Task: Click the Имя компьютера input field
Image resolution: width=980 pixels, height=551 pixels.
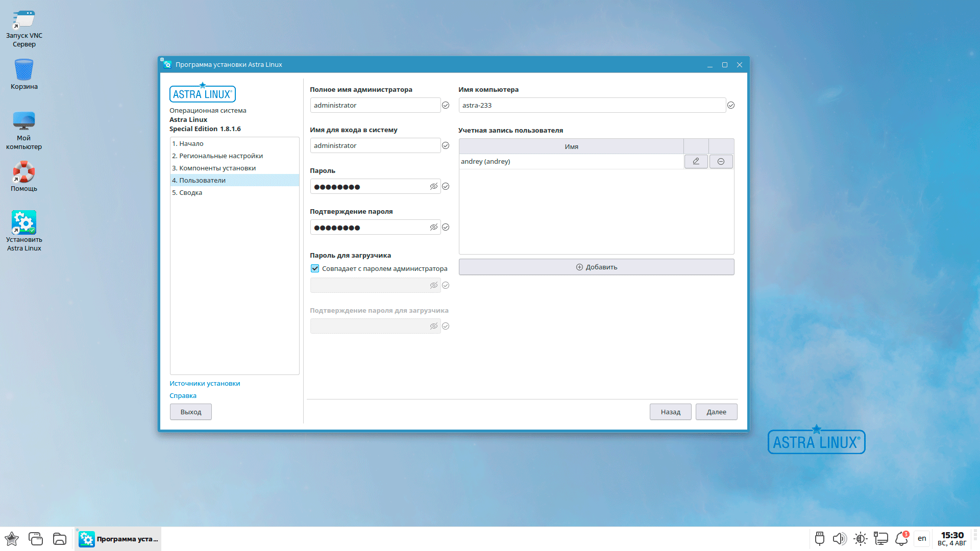Action: point(592,106)
